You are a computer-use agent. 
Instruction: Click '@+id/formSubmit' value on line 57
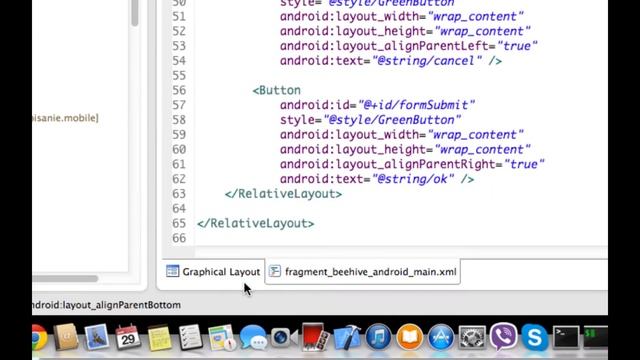pos(416,105)
